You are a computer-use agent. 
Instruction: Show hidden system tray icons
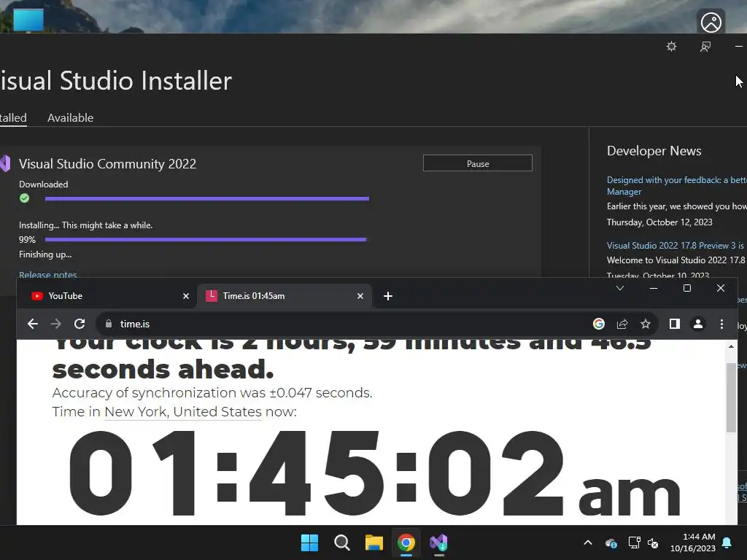click(588, 542)
